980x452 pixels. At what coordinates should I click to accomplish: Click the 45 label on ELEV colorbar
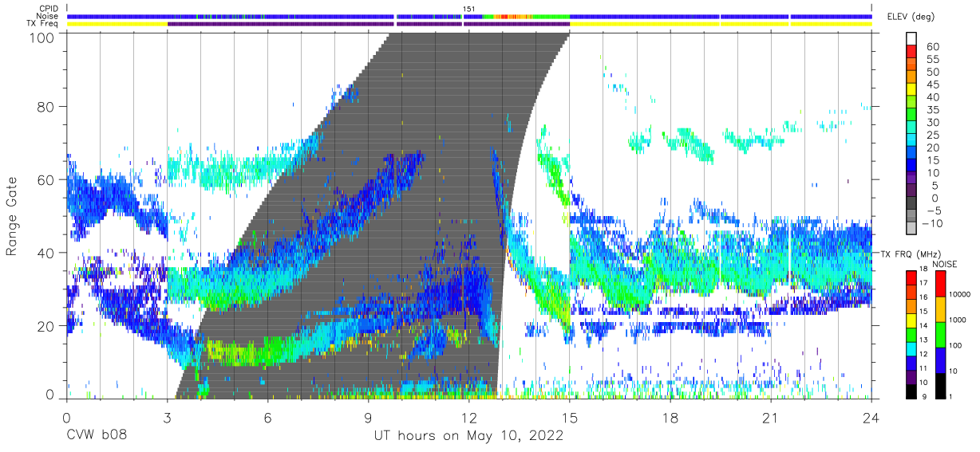(x=932, y=85)
